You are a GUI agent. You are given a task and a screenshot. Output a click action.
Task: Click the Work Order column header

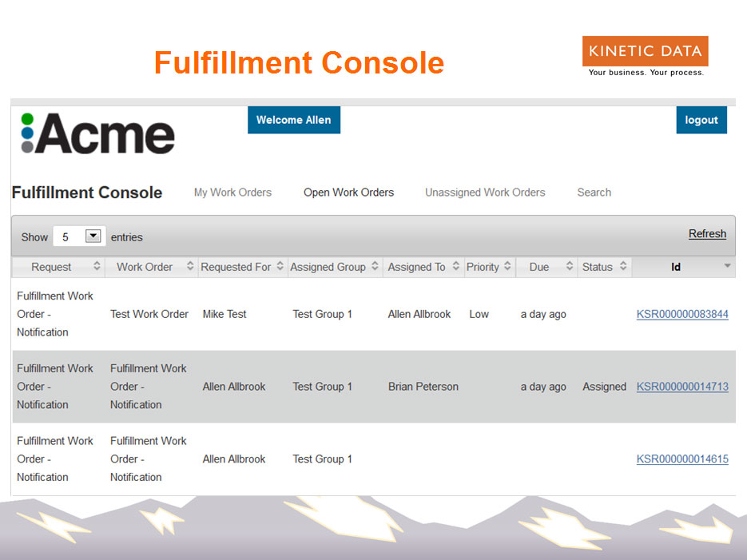(x=152, y=267)
